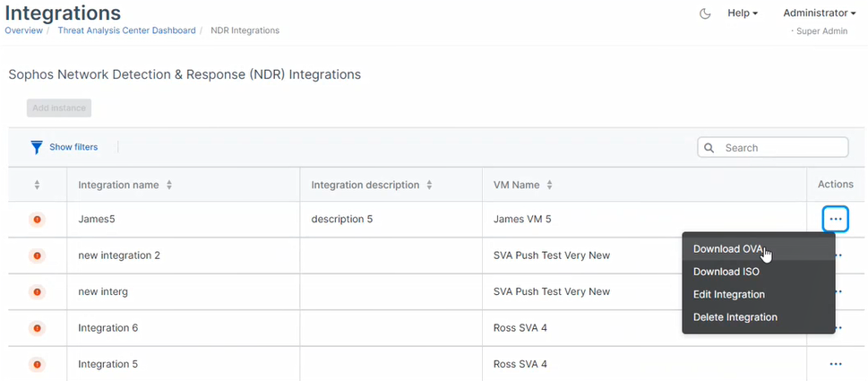
Task: Select Download OVA from context menu
Action: tap(727, 248)
